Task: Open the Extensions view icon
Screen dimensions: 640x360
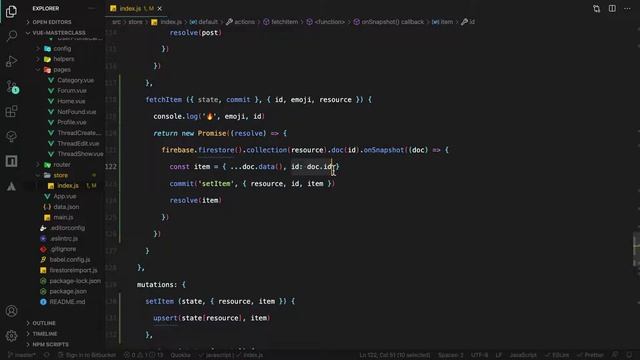Action: click(11, 111)
